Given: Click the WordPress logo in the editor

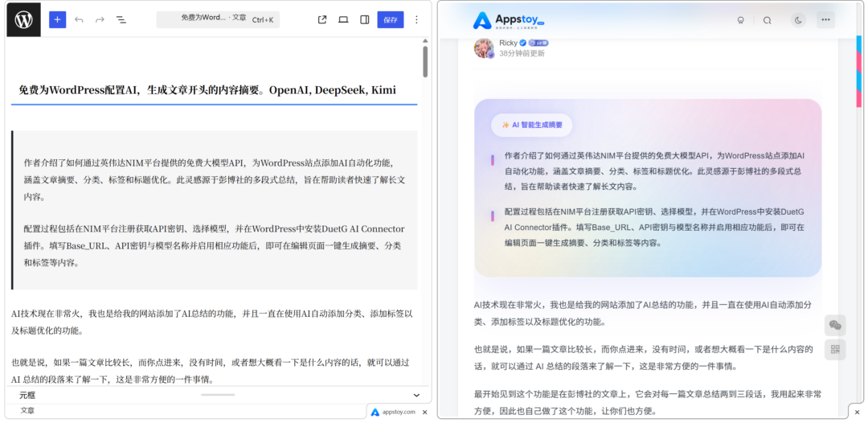Looking at the screenshot, I should [x=24, y=20].
